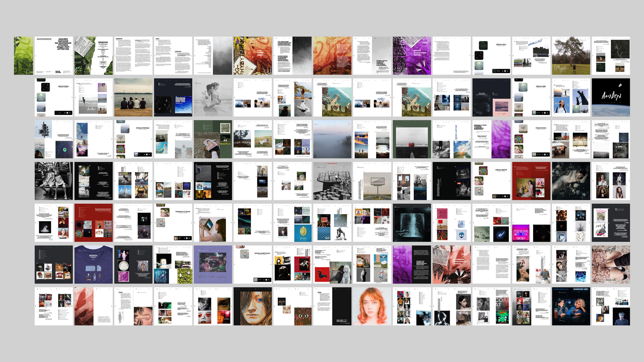This screenshot has width=644, height=362.
Task: Open the spread with four people on a beach
Action: point(133,97)
